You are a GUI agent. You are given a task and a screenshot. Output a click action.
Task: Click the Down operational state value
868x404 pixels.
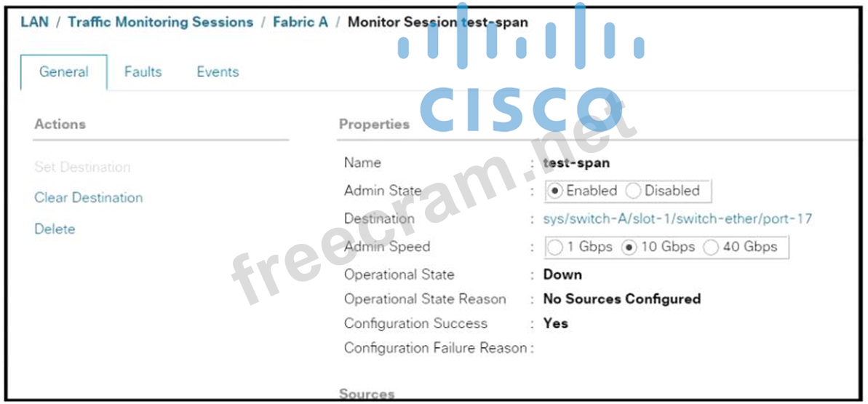click(x=562, y=275)
